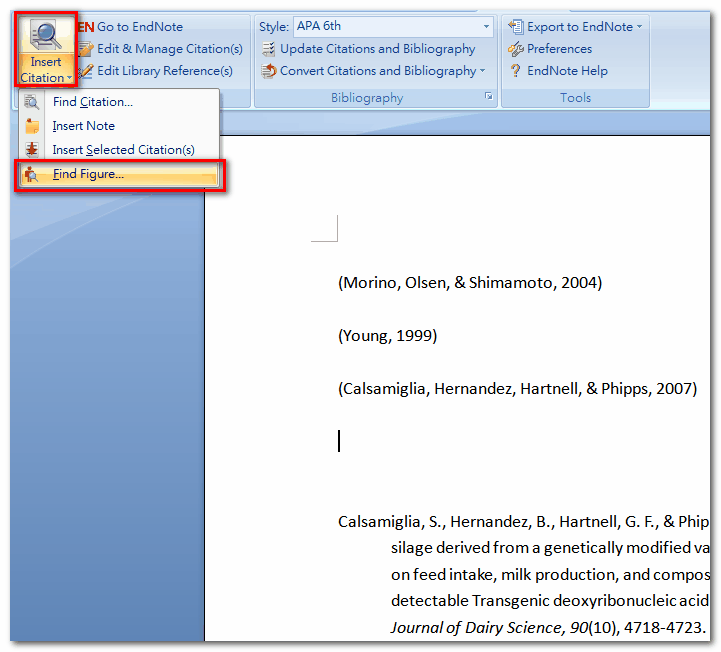
Task: Click the Edit & Manage Citation(s) icon
Action: tap(86, 49)
